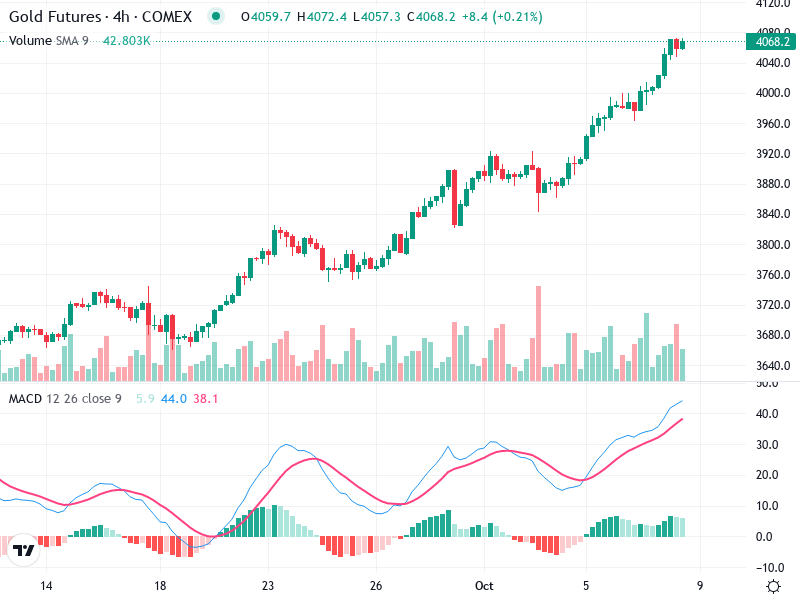This screenshot has width=800, height=600.
Task: Click pink signal line value 38.1
Action: 205,399
